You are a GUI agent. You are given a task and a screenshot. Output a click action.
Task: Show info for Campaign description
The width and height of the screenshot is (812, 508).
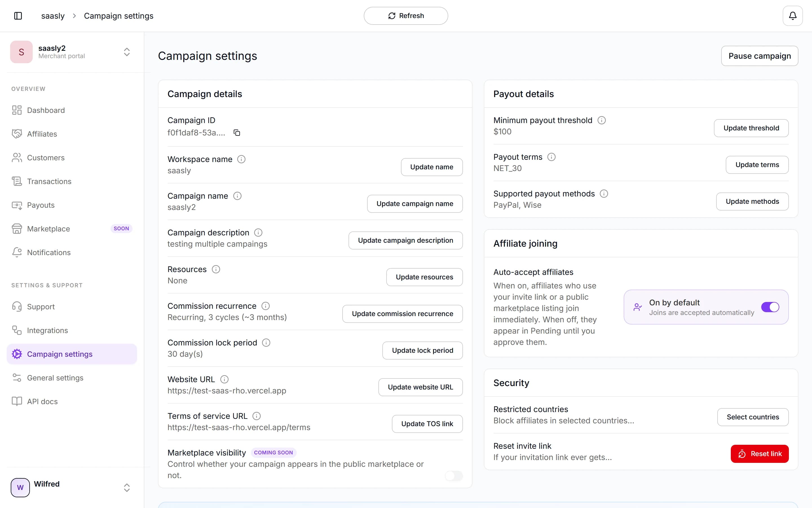(x=258, y=233)
